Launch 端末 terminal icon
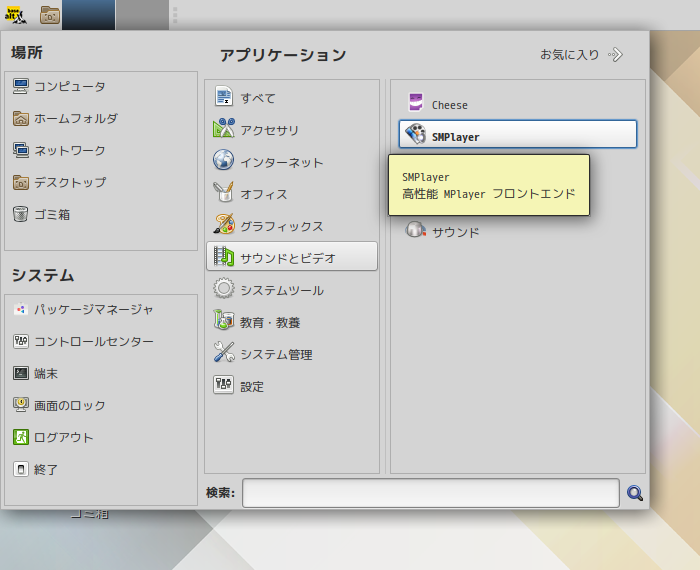This screenshot has height=570, width=700. click(21, 373)
